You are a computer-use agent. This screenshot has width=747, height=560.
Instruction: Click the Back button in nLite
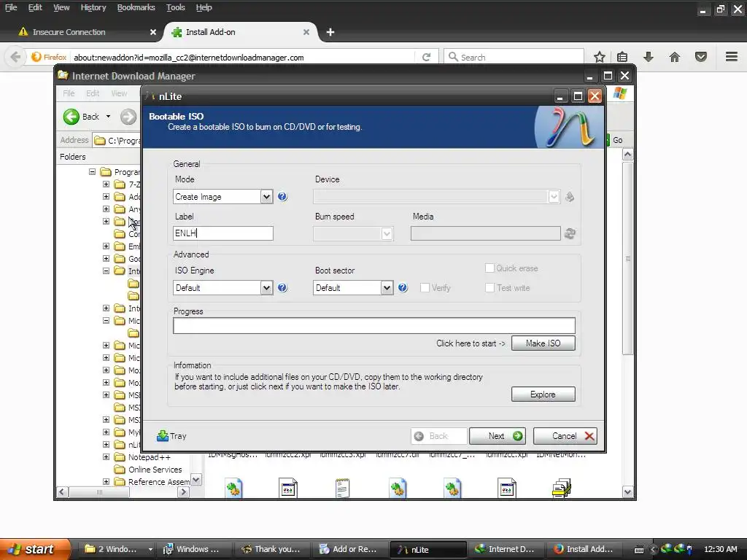point(438,436)
